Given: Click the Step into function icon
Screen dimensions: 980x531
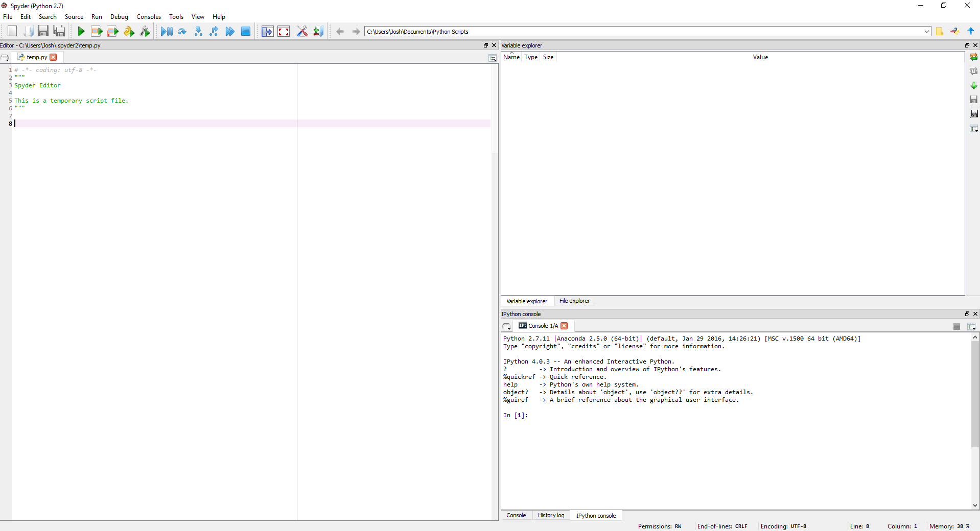Looking at the screenshot, I should point(198,31).
